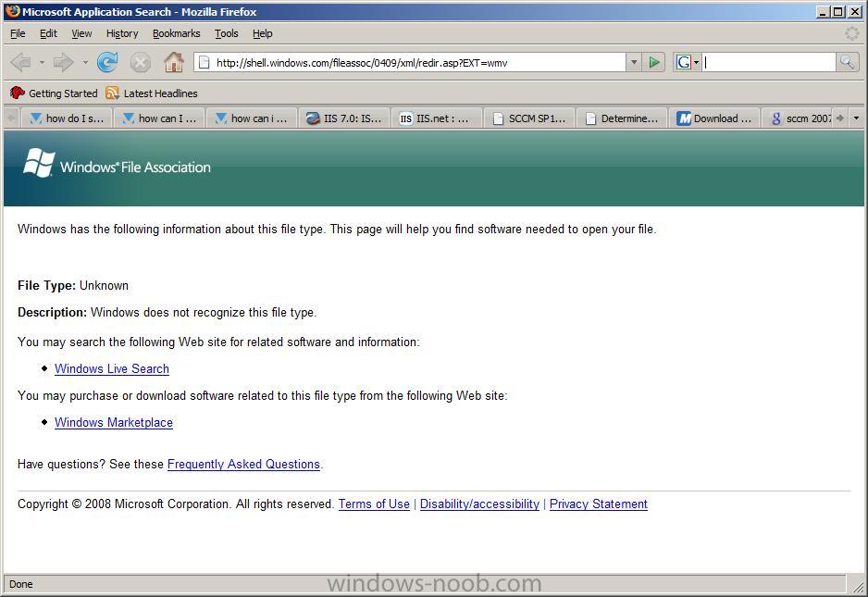Viewport: 868px width, 597px height.
Task: Open the list all tabs dropdown
Action: pyautogui.click(x=856, y=118)
